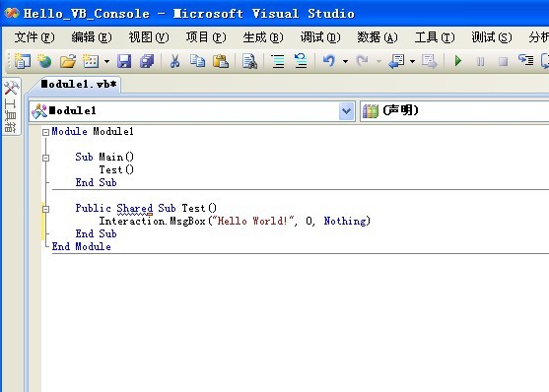
Task: Click the Add New Item icon
Action: [x=91, y=61]
